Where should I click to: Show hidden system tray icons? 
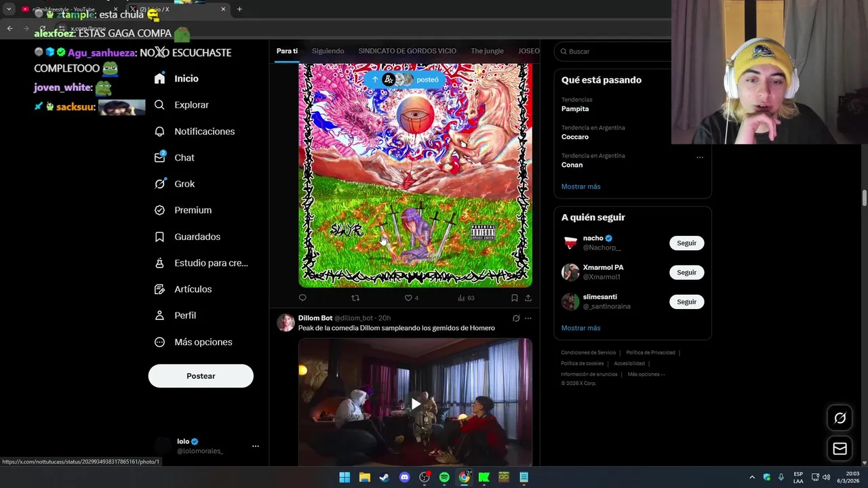[x=751, y=477]
